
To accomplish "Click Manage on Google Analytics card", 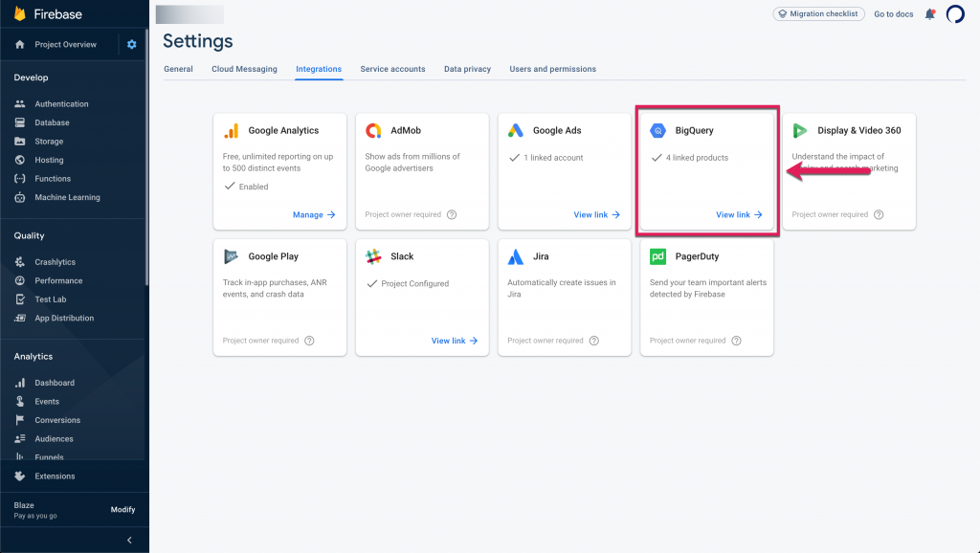I will pos(314,215).
